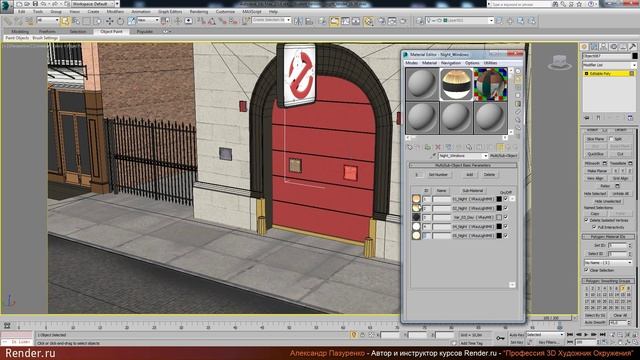Click the ViewCube in the viewport
The image size is (640, 360).
559,62
